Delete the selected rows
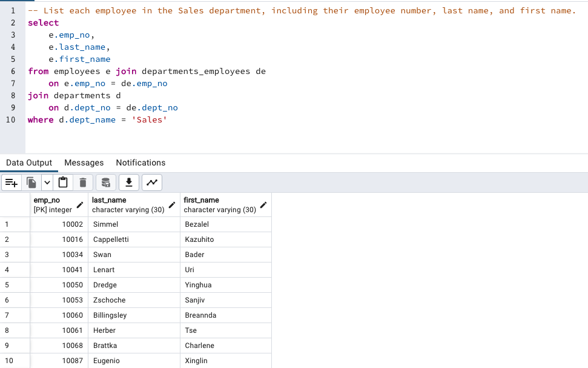 click(x=83, y=182)
